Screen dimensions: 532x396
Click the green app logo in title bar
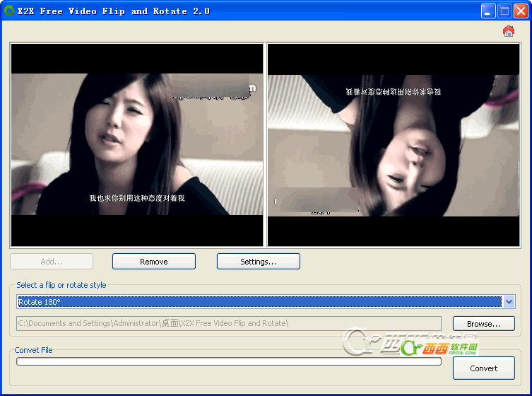[8, 11]
